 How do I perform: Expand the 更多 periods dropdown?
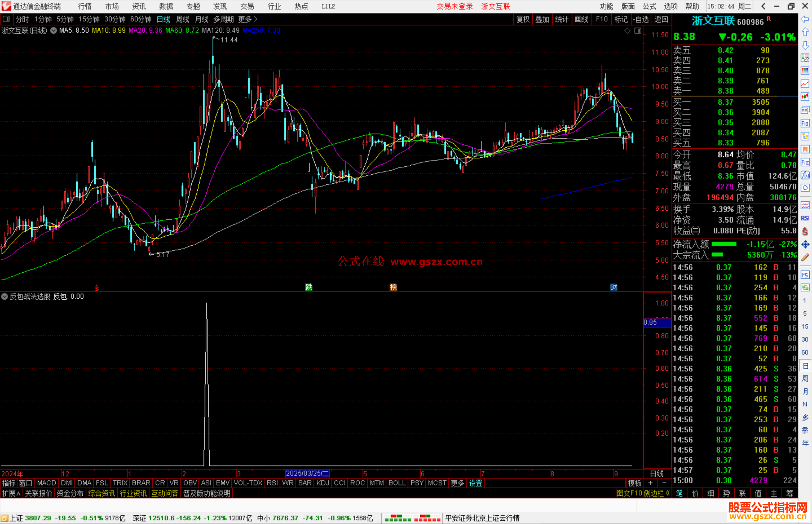pyautogui.click(x=248, y=19)
